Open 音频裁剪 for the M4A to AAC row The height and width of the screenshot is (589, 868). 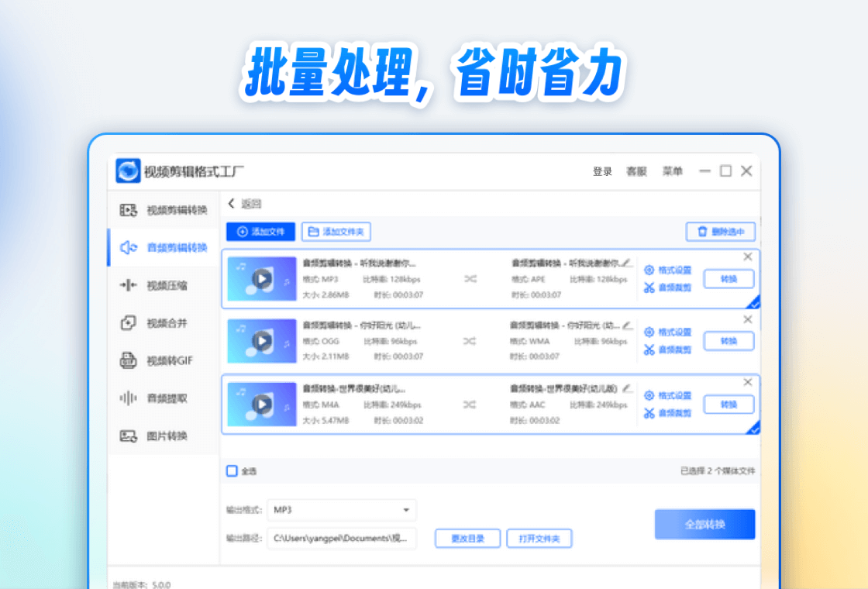tap(667, 413)
